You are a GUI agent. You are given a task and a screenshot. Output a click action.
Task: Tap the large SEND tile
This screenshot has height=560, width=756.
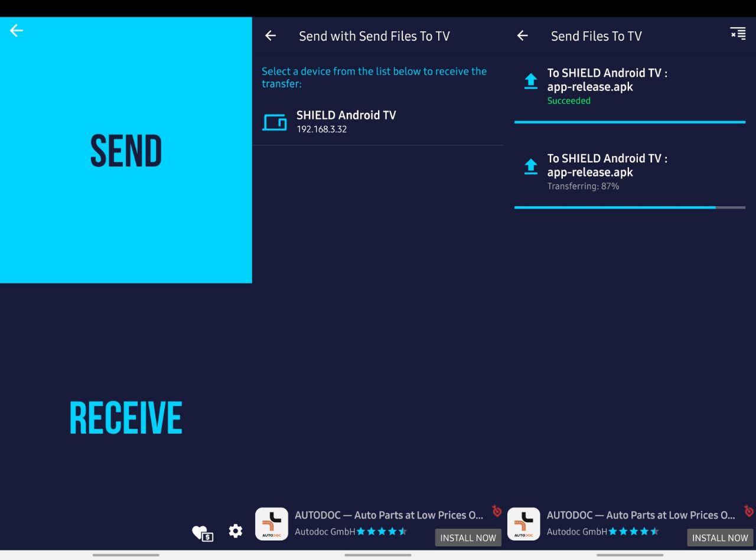tap(126, 150)
